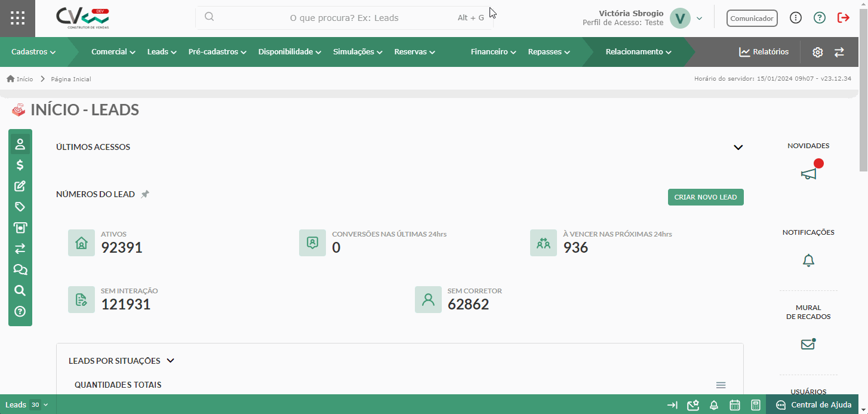Screen dimensions: 868x414
Task: Click the Victória Sbrogio user name
Action: [x=631, y=13]
